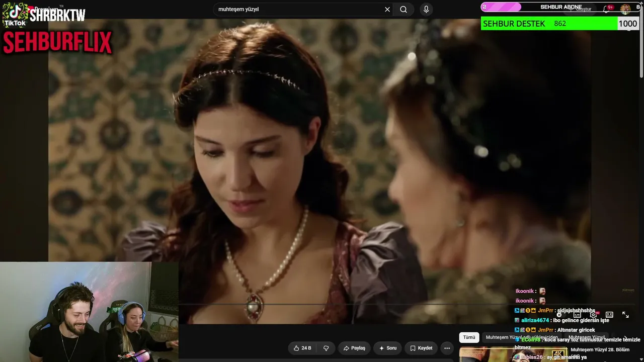Open the Muhteşem Yüzyıl 28. Bölüm thumbnail

coord(513,354)
